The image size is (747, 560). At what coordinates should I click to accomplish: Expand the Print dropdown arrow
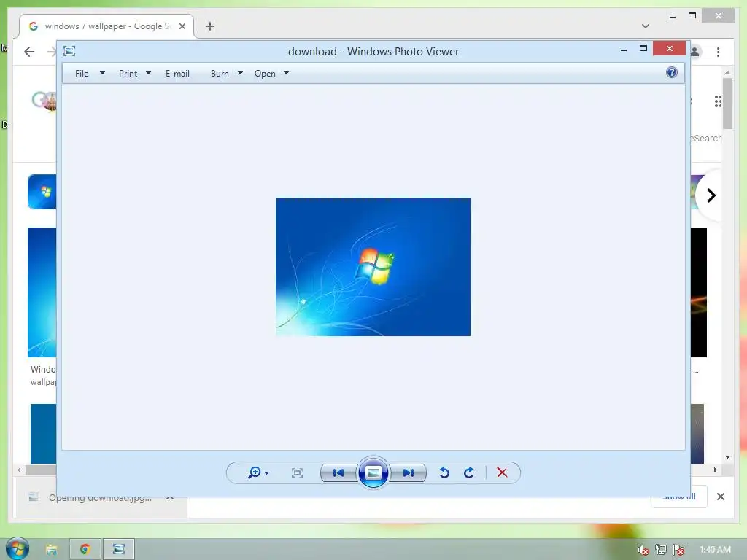click(x=148, y=74)
